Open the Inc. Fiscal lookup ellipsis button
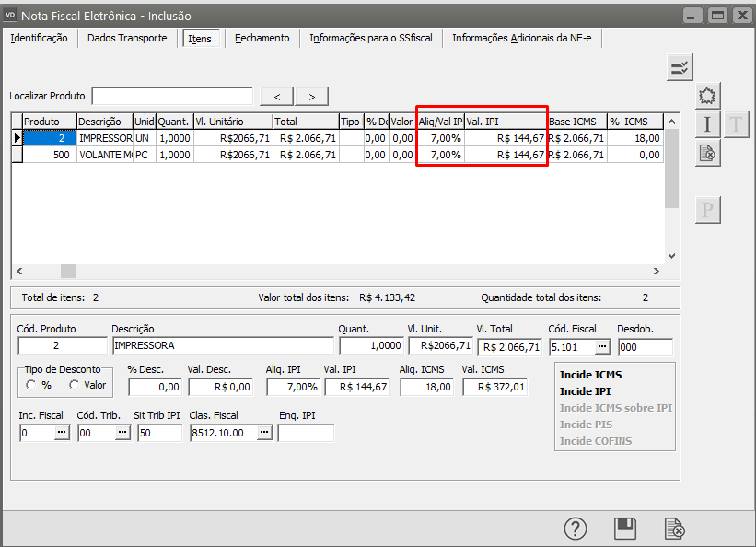 pyautogui.click(x=62, y=433)
